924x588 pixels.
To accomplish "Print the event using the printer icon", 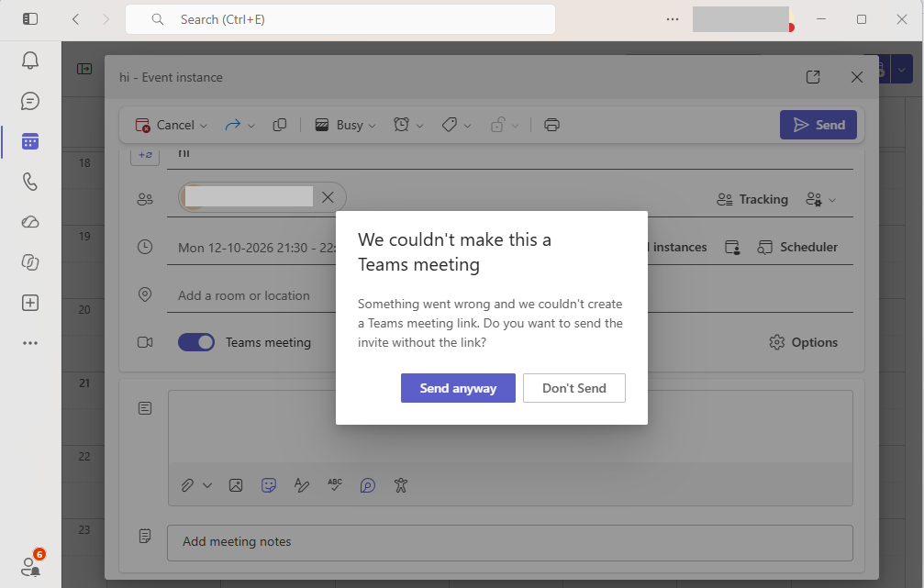I will click(551, 125).
